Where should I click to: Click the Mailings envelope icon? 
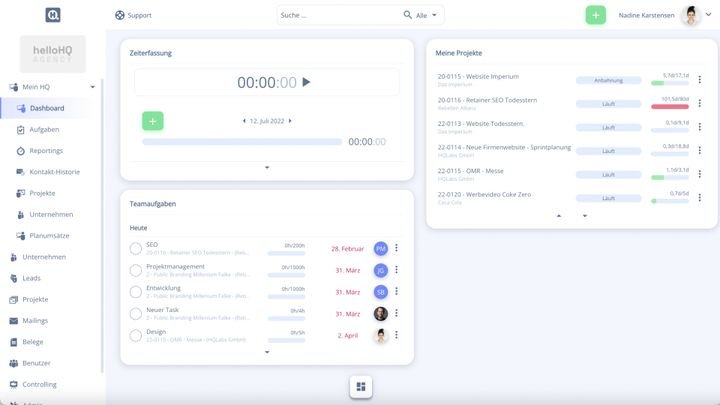pos(14,321)
